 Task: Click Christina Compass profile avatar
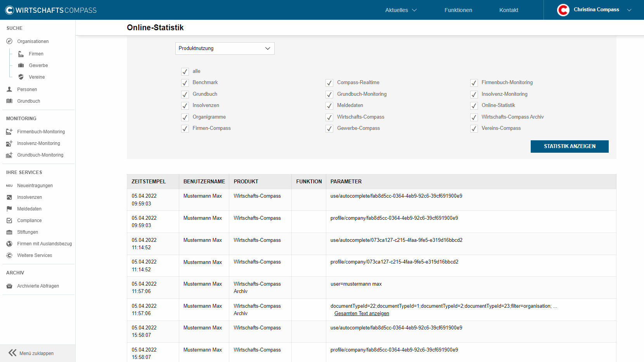click(x=563, y=10)
